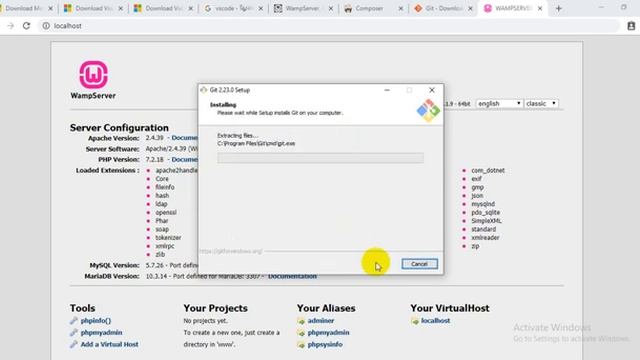The height and width of the screenshot is (360, 640).
Task: Open the adminer alias link
Action: [321, 321]
